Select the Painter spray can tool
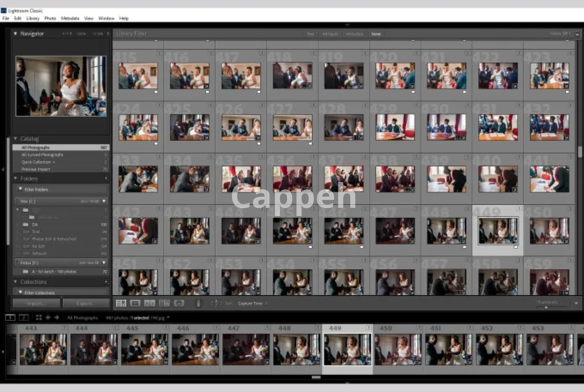The image size is (584, 392). 198,303
